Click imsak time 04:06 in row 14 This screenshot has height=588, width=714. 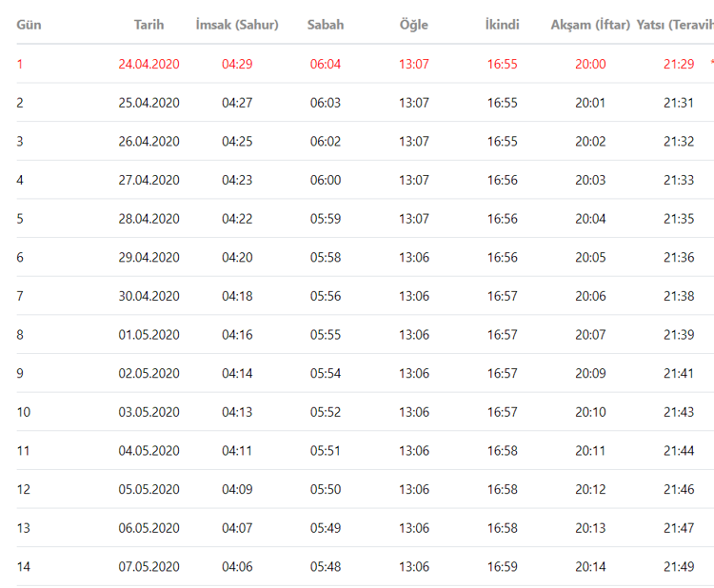(237, 567)
